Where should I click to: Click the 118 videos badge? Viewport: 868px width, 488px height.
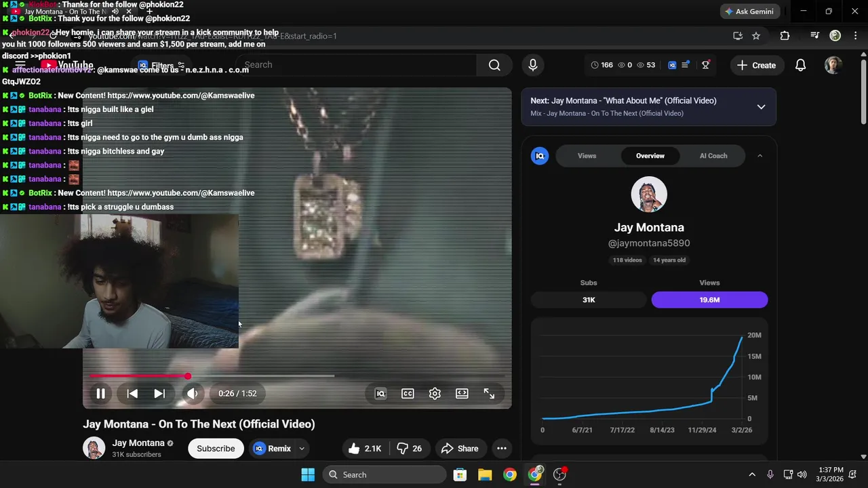(627, 260)
